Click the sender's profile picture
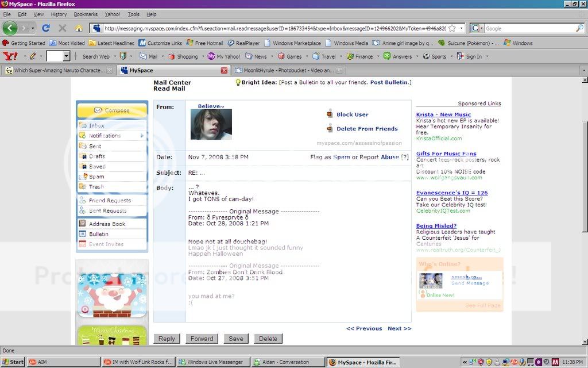 (x=211, y=124)
